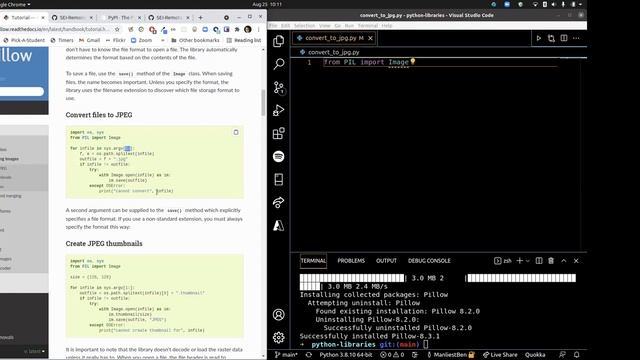Image resolution: width=640 pixels, height=360 pixels.
Task: Open Zoom bookmark
Action: (141, 40)
